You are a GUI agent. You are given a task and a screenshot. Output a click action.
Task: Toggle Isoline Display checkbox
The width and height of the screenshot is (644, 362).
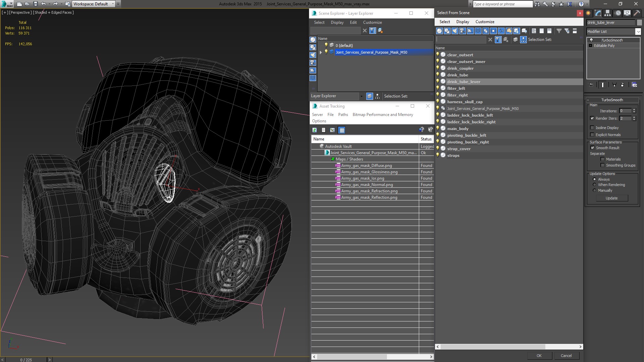point(592,128)
